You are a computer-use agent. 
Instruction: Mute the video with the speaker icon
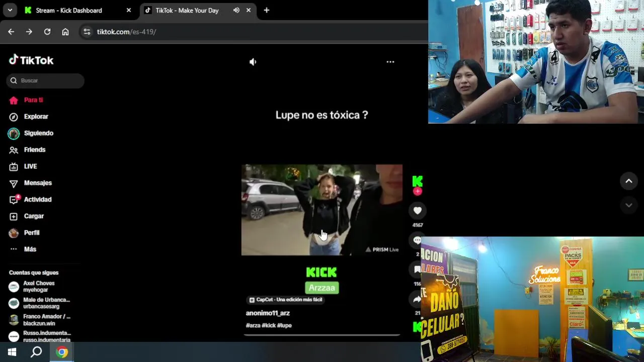[253, 62]
